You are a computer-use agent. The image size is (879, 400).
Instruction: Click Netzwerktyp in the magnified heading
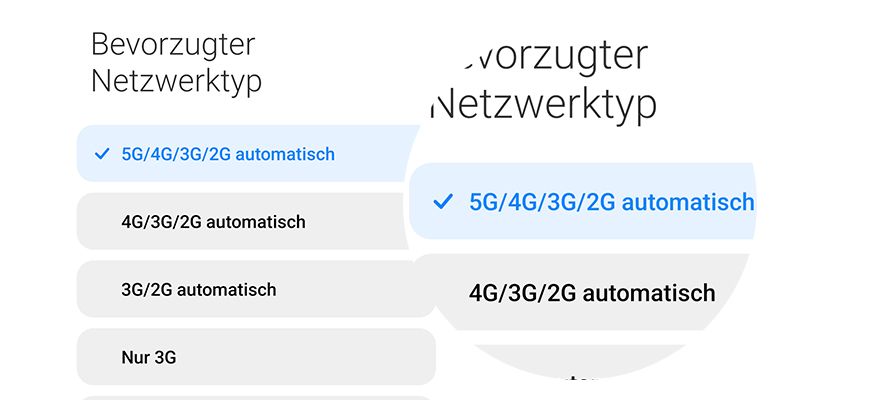(x=548, y=103)
